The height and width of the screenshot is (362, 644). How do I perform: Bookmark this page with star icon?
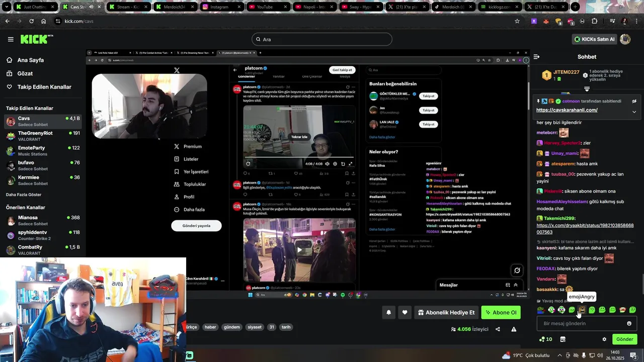pyautogui.click(x=517, y=21)
